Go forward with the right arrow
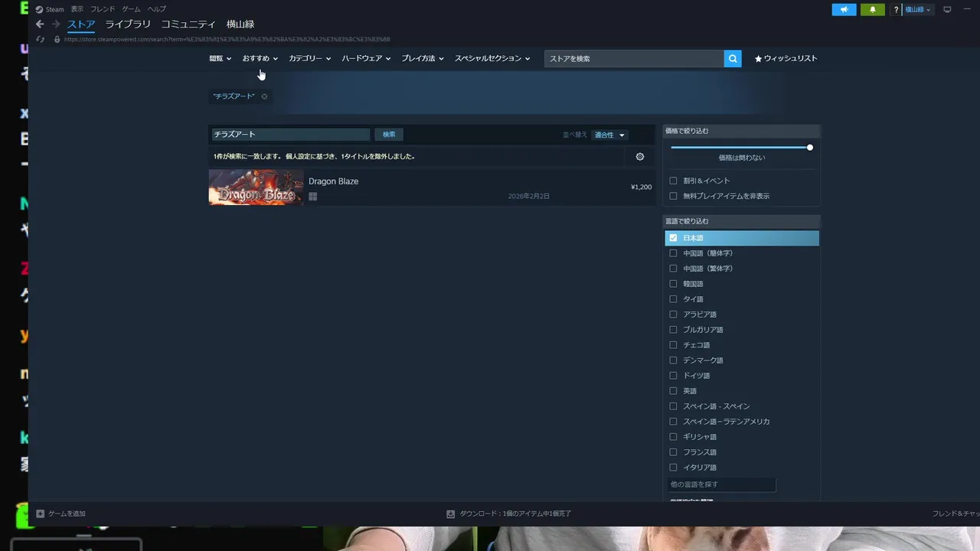 (56, 24)
